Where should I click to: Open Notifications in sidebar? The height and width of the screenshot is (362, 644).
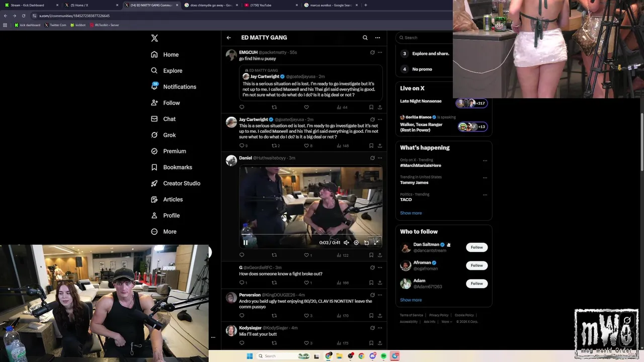pyautogui.click(x=174, y=86)
